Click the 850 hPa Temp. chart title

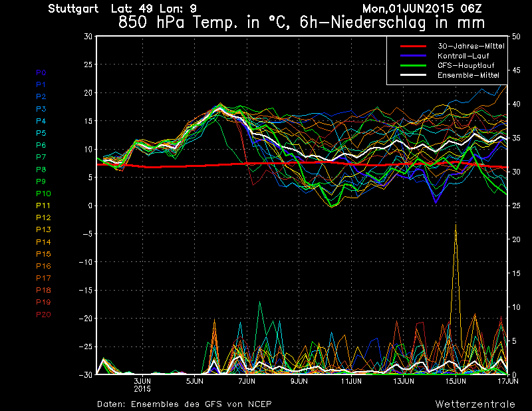[x=302, y=23]
